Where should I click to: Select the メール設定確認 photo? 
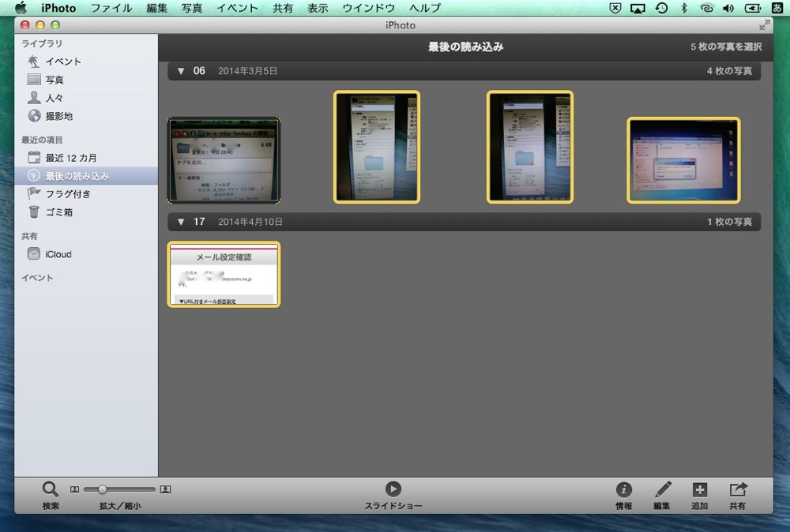click(x=224, y=275)
